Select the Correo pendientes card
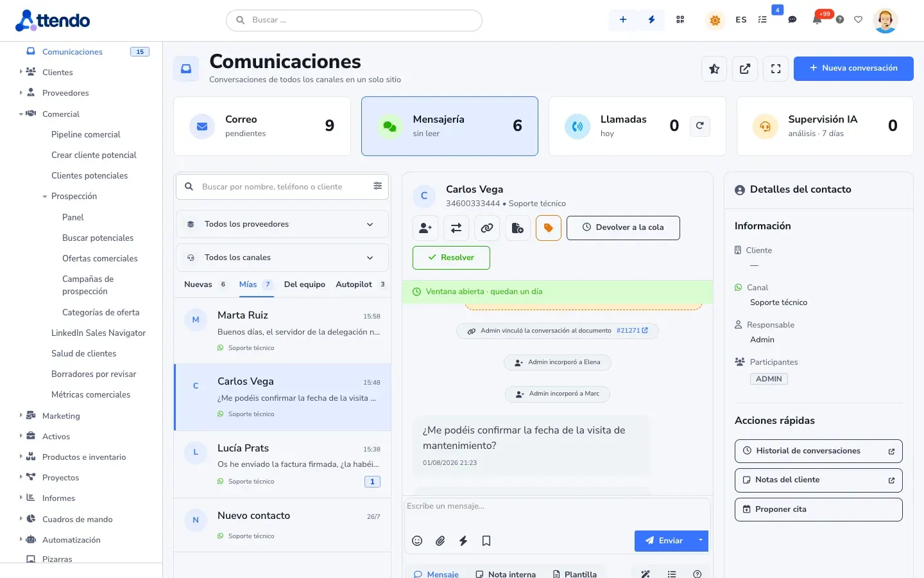Screen dimensions: 924x578 [262, 127]
